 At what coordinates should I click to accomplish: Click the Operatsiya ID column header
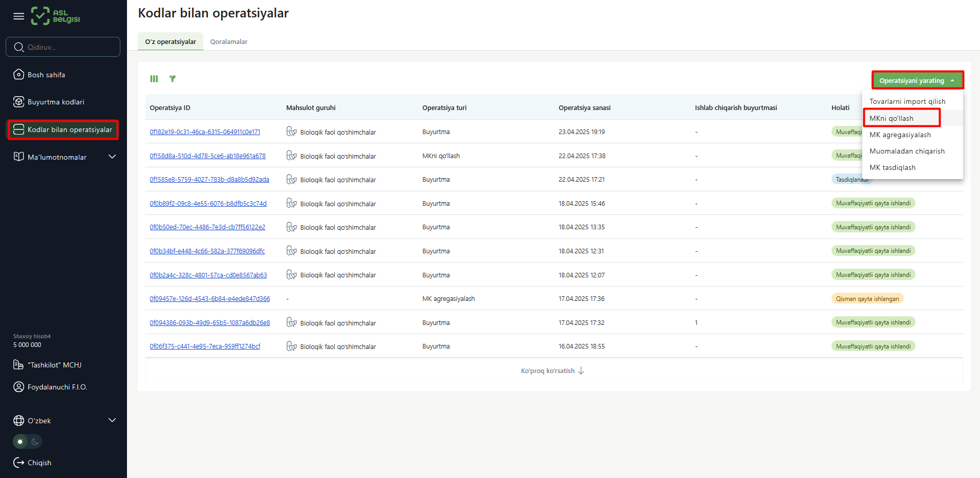pyautogui.click(x=170, y=108)
